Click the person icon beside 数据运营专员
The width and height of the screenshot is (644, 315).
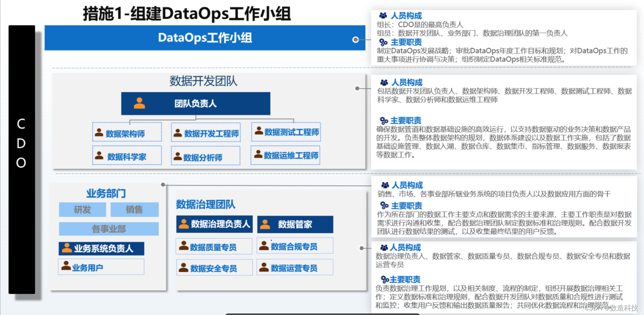pyautogui.click(x=264, y=268)
